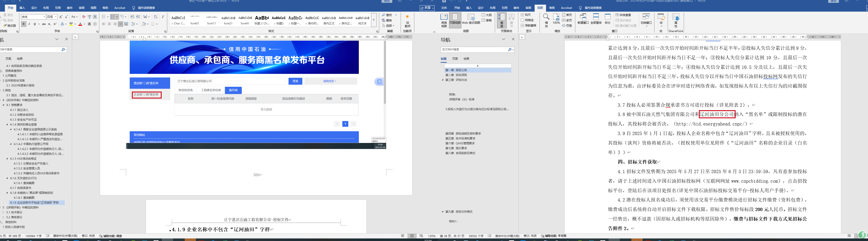Open the Zoom (缩放) dialog magnifier

pyautogui.click(x=546, y=20)
